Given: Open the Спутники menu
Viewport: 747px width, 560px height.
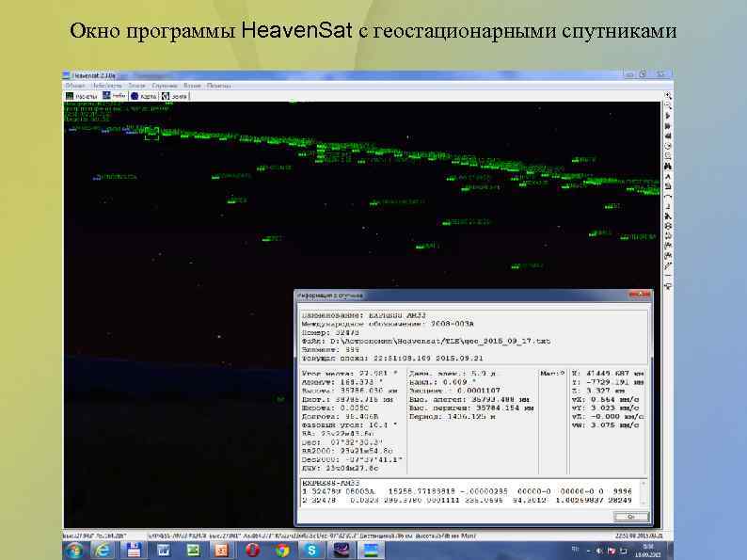Looking at the screenshot, I should (165, 86).
